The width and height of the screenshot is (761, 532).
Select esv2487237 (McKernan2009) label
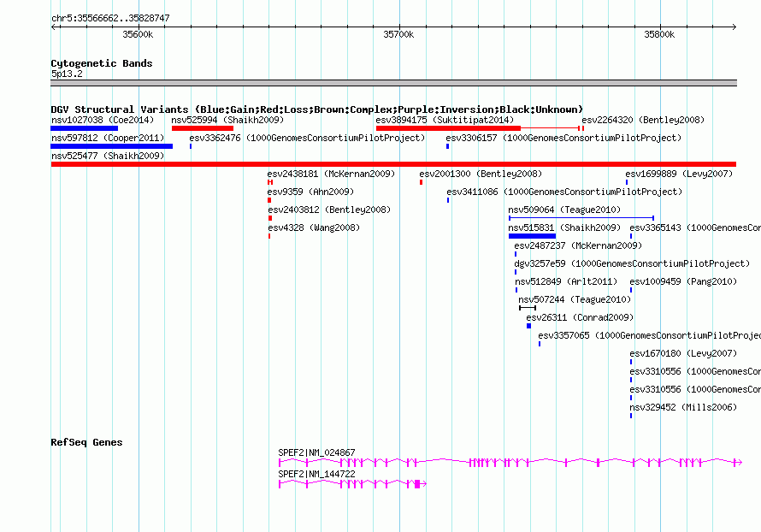point(578,245)
